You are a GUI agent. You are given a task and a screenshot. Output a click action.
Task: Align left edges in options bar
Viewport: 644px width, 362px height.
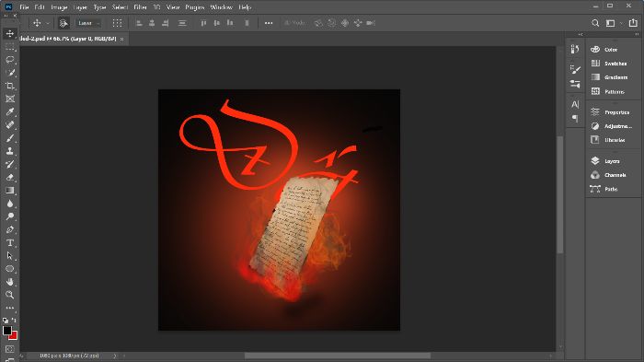(139, 23)
